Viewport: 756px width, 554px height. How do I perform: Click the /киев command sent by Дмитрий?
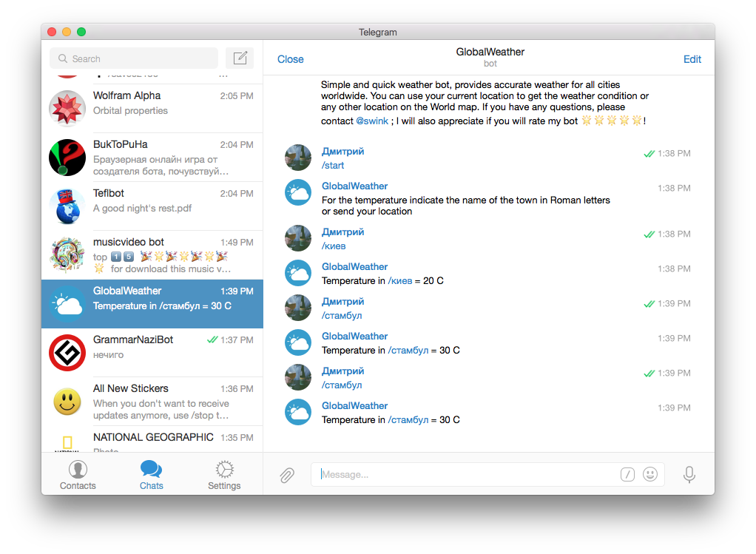[334, 246]
